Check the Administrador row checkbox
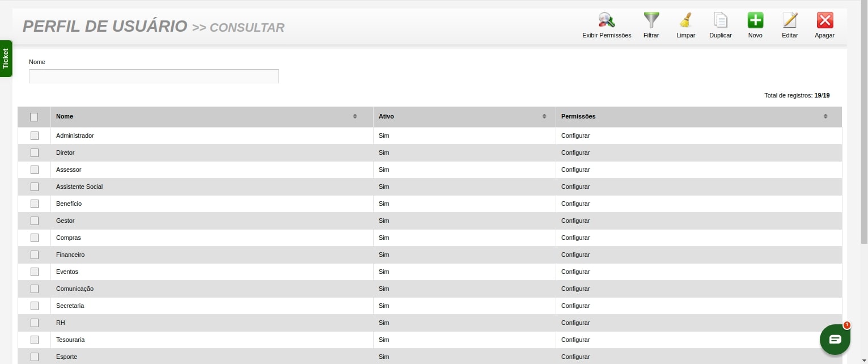Viewport: 868px width, 364px height. pos(34,136)
